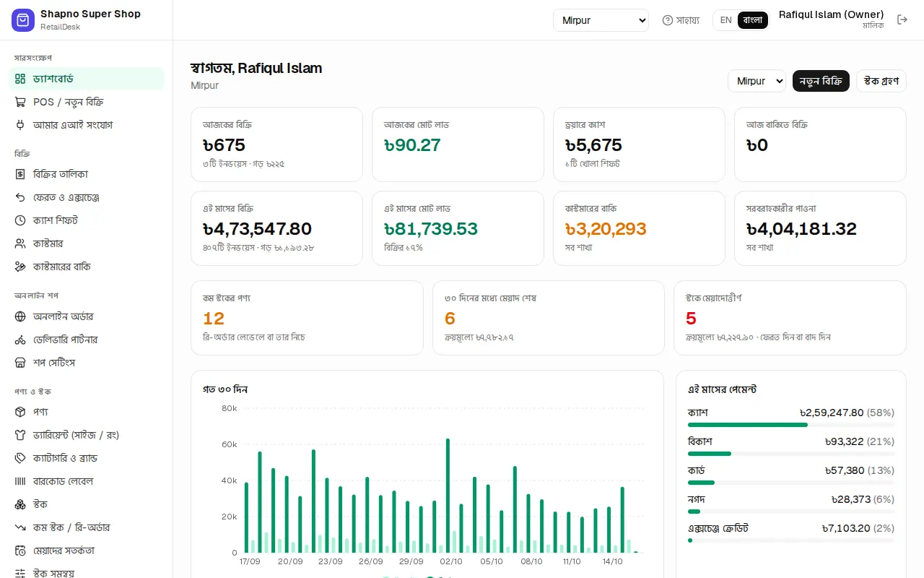Click the স্টক গ্রহণ button
Screen dimensions: 924x578
click(881, 81)
